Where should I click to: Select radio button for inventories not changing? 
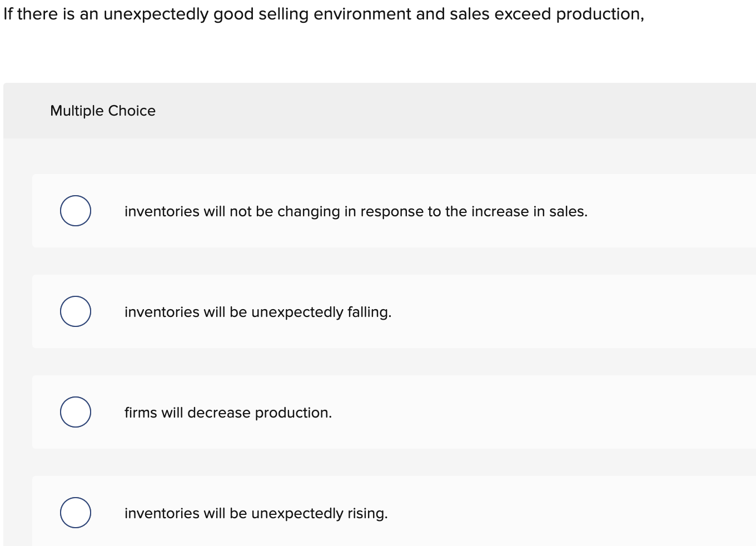pos(76,211)
